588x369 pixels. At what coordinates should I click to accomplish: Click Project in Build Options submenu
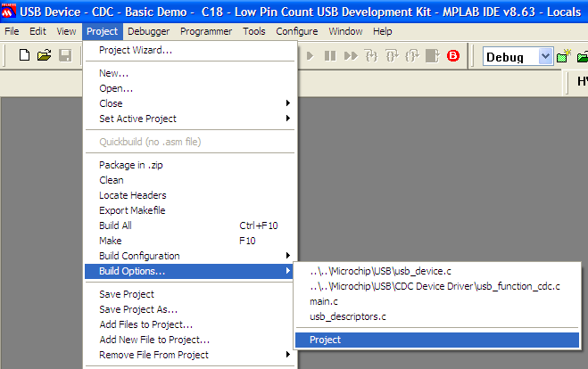437,340
